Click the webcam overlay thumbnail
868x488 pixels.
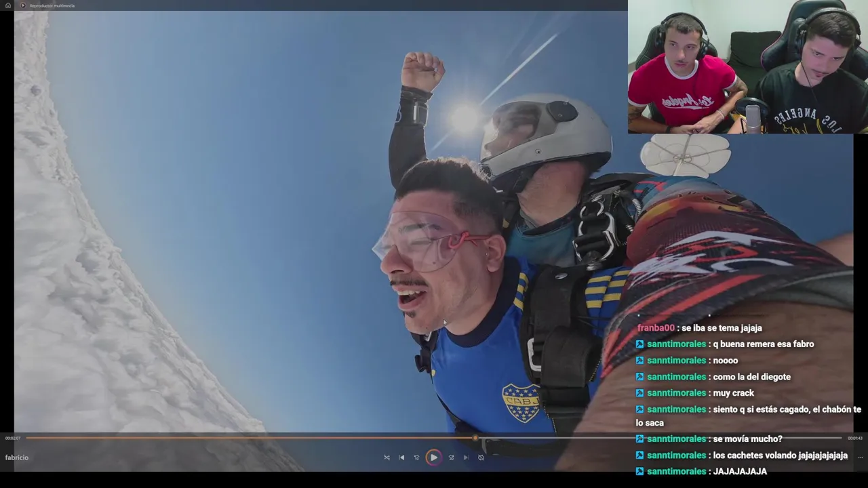coord(748,66)
